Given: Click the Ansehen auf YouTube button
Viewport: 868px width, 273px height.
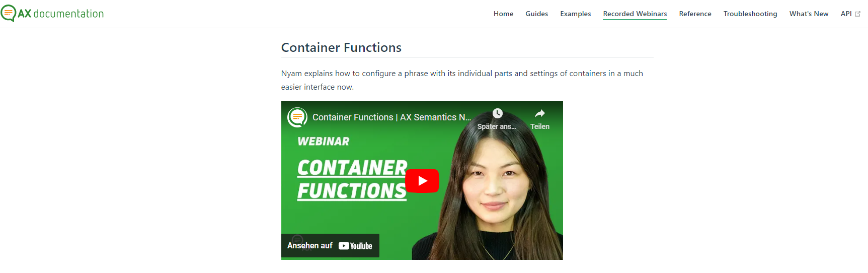Looking at the screenshot, I should click(x=330, y=246).
